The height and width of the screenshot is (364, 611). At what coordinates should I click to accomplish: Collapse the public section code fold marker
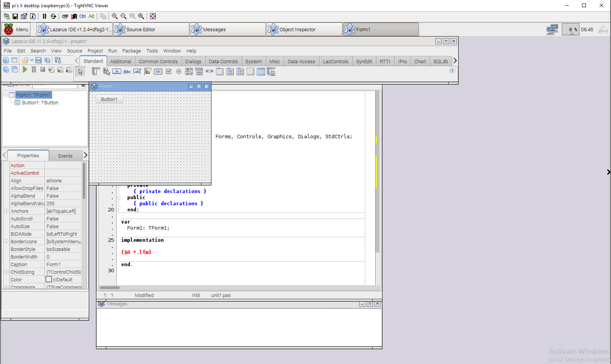pyautogui.click(x=118, y=198)
